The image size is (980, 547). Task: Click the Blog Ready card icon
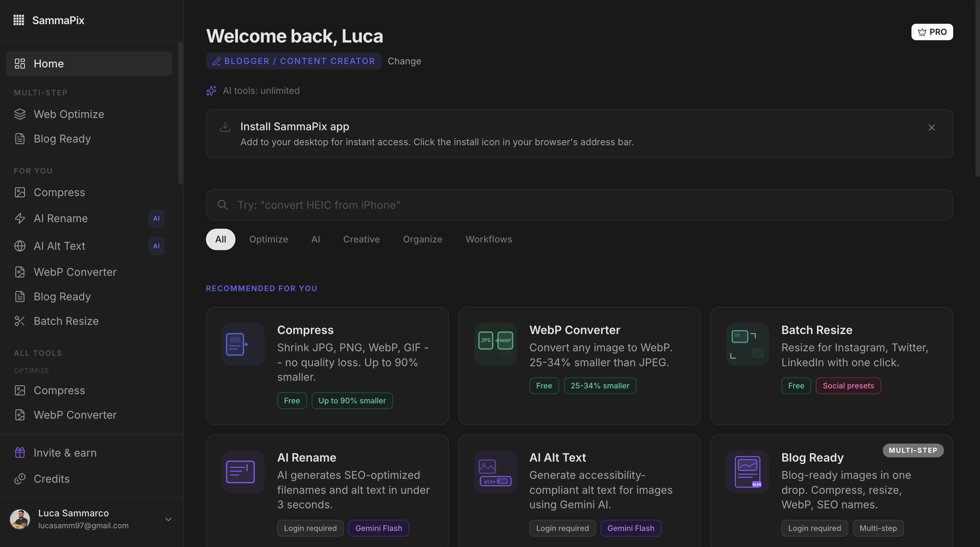point(748,472)
